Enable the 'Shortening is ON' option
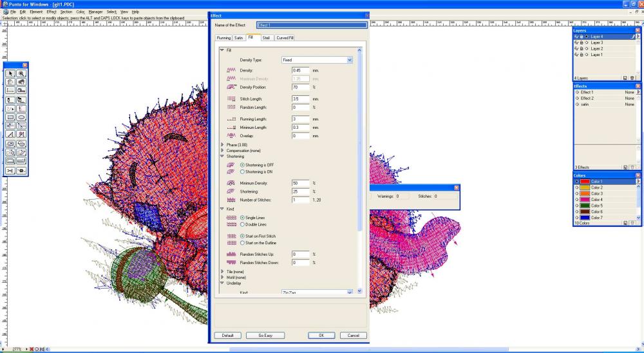Screen dimensions: 644x353 (243, 172)
